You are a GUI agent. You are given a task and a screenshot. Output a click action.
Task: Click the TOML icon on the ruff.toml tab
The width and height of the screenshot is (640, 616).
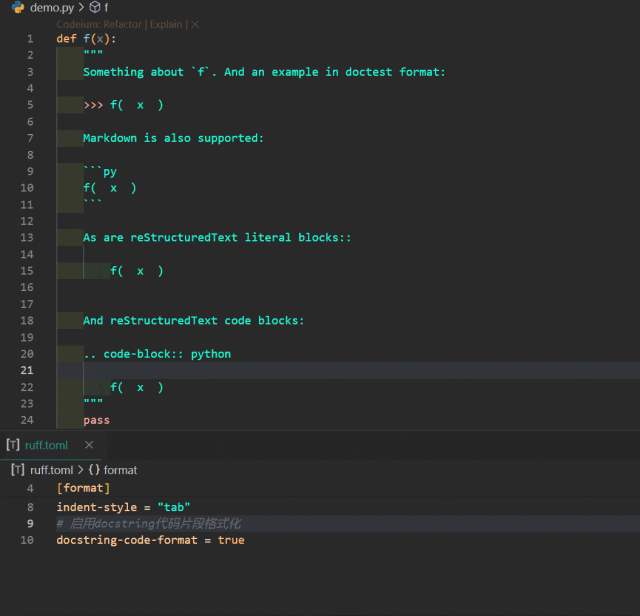click(x=13, y=445)
